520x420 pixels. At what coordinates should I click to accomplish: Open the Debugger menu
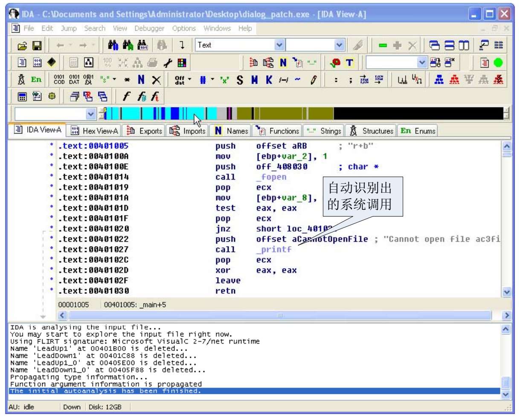tap(149, 28)
